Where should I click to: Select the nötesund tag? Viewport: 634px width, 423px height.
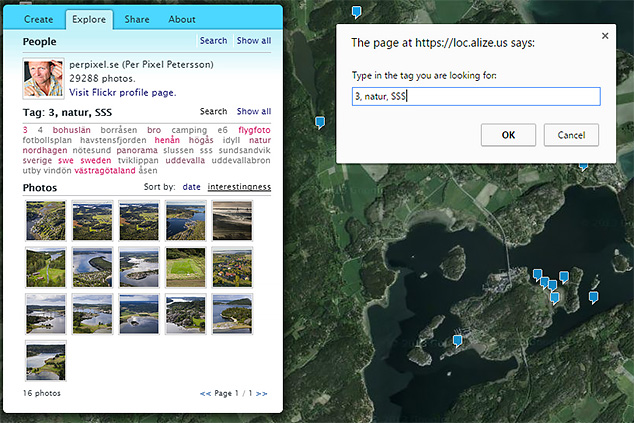pos(92,150)
